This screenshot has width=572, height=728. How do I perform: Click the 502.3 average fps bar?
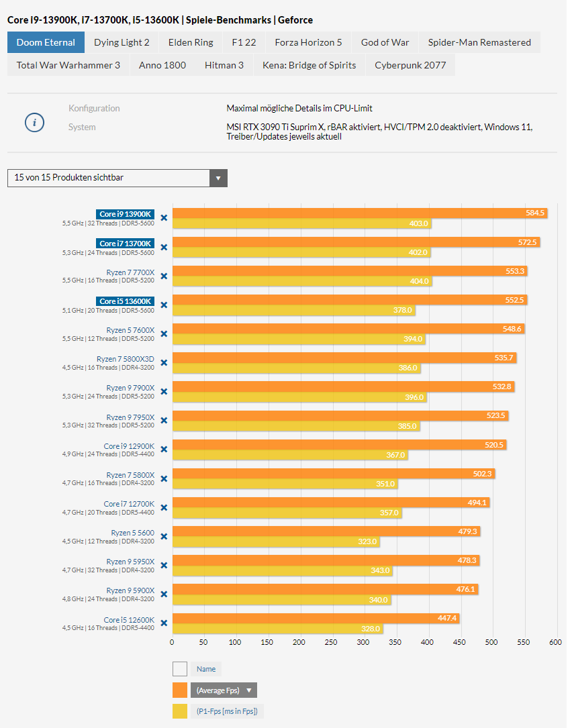tap(334, 474)
